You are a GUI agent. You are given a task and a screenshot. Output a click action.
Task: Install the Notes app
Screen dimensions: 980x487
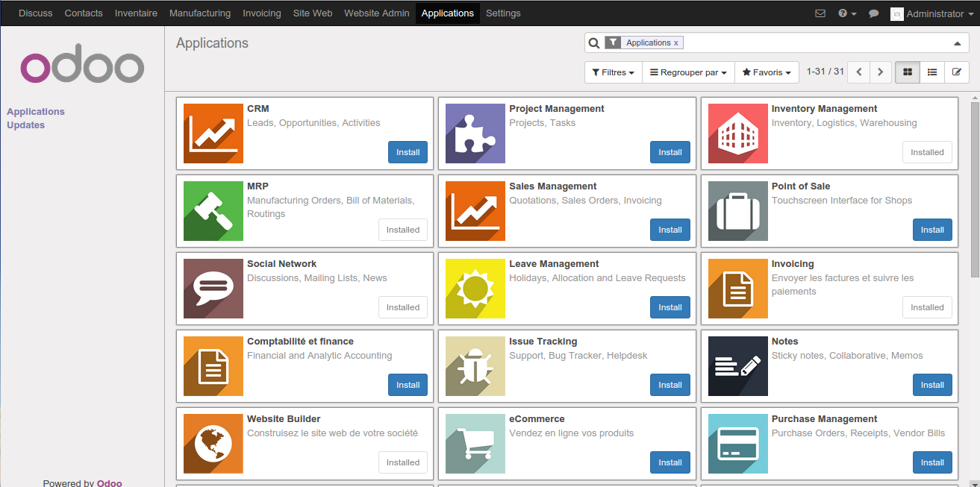tap(932, 385)
